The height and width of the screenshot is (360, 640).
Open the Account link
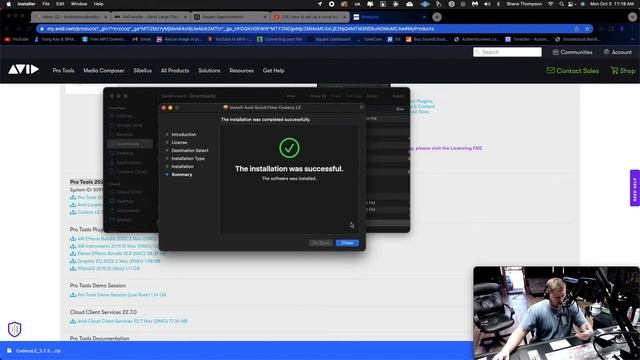coord(618,52)
